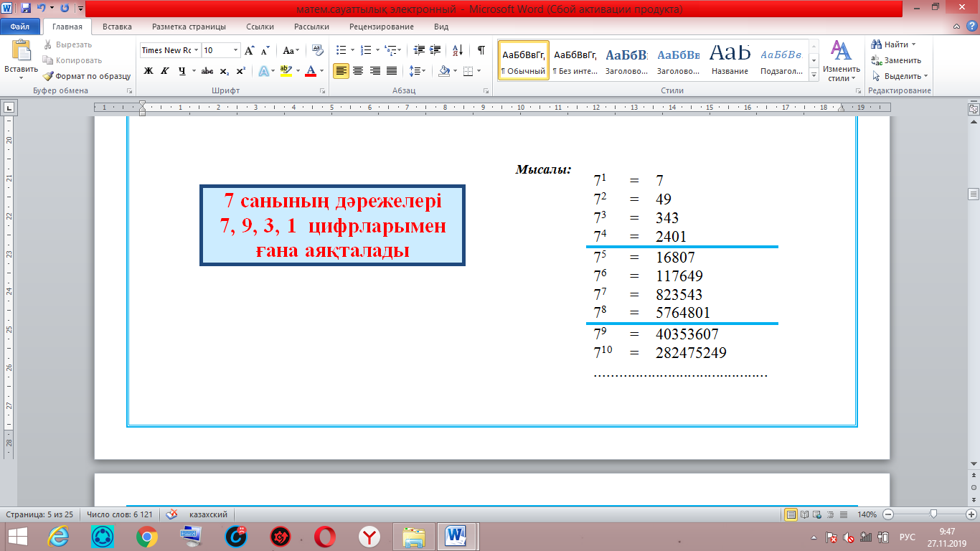Apply text effects glowing A icon
The image size is (980, 551).
coord(263,71)
